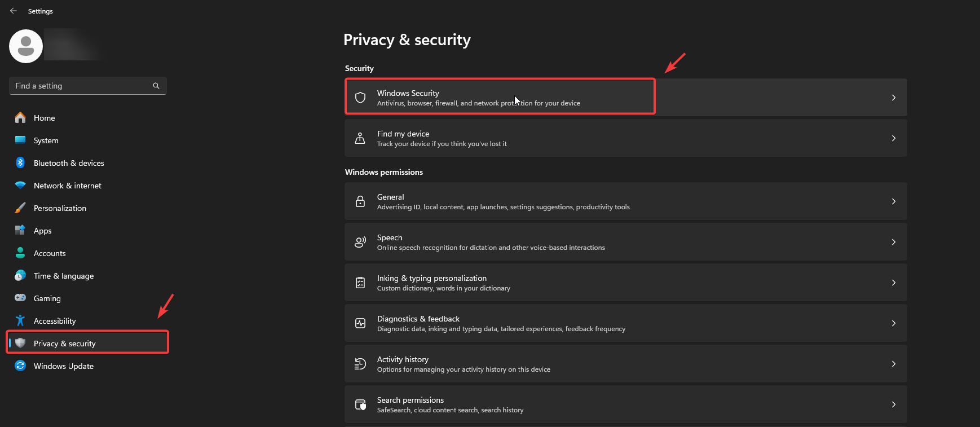Open Time & language settings

pos(64,276)
